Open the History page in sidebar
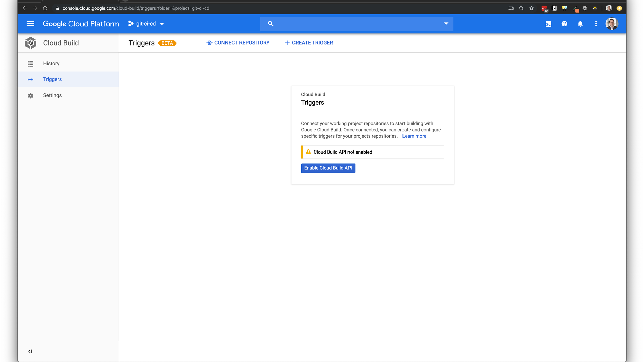644x362 pixels. point(51,64)
